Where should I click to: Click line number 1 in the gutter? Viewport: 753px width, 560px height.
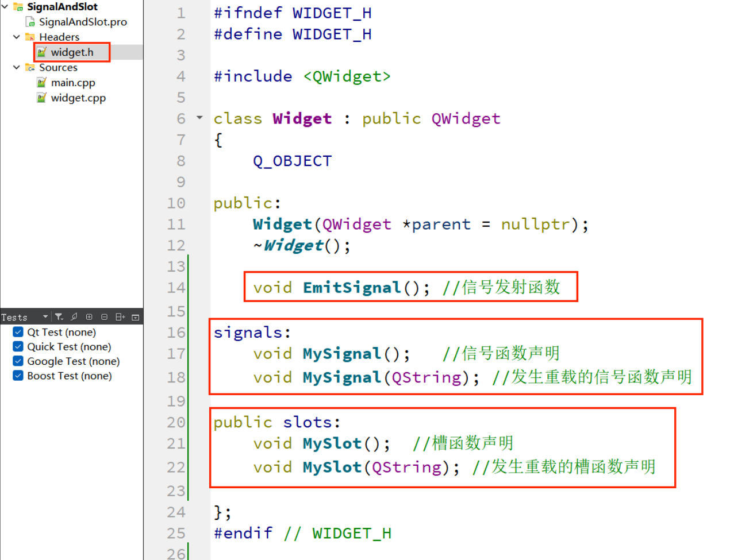click(x=181, y=13)
